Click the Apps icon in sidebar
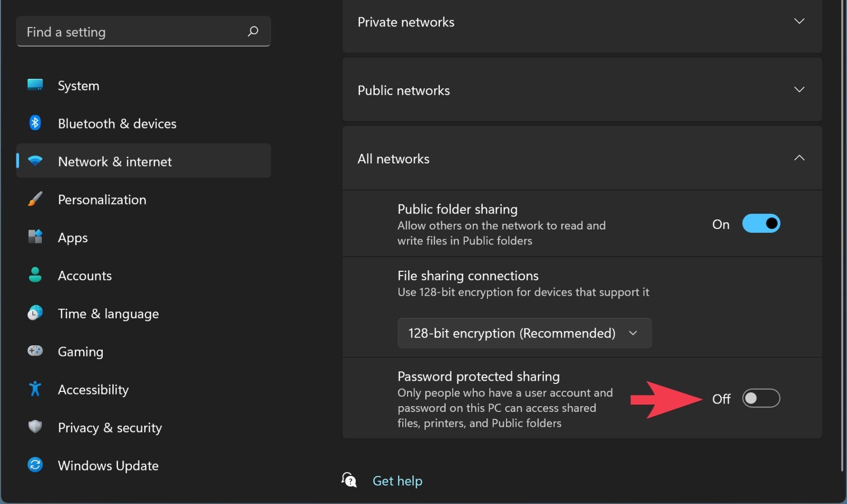Image resolution: width=847 pixels, height=504 pixels. [35, 236]
